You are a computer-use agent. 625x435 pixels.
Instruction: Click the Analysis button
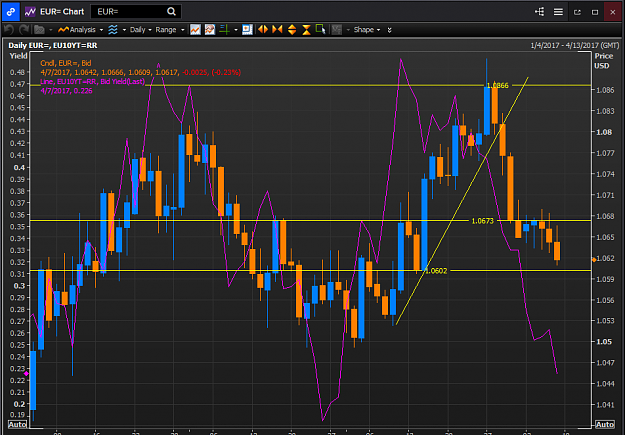point(77,30)
